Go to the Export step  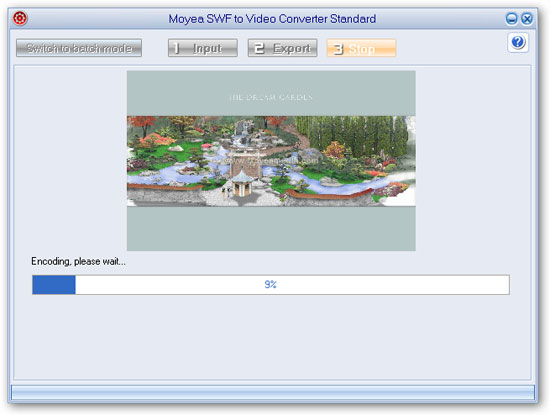282,48
